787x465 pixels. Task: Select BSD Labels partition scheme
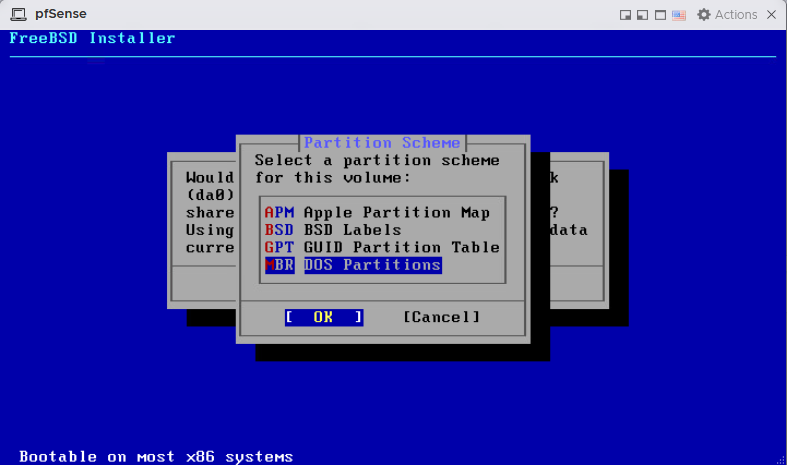(x=333, y=230)
